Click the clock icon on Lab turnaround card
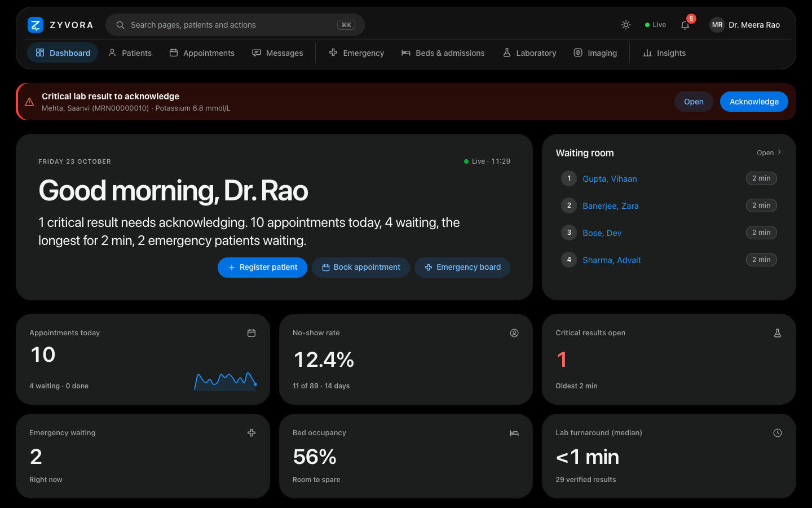This screenshot has width=812, height=508. 778,433
